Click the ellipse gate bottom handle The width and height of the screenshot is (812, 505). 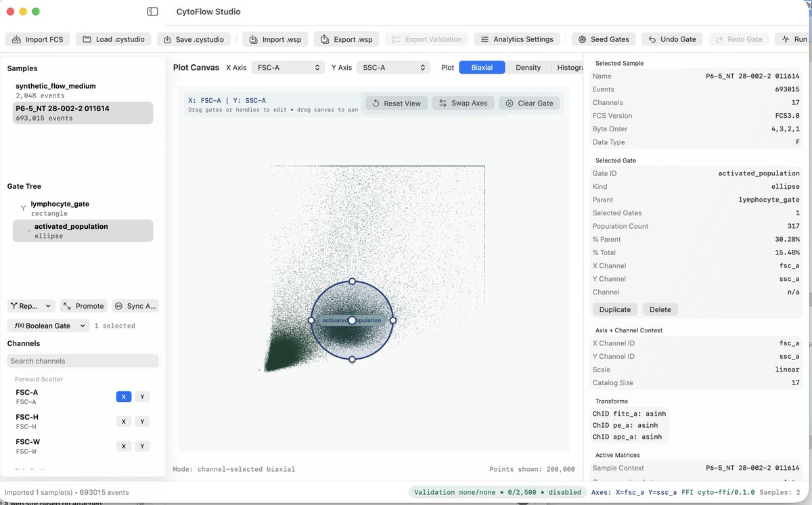(x=352, y=359)
